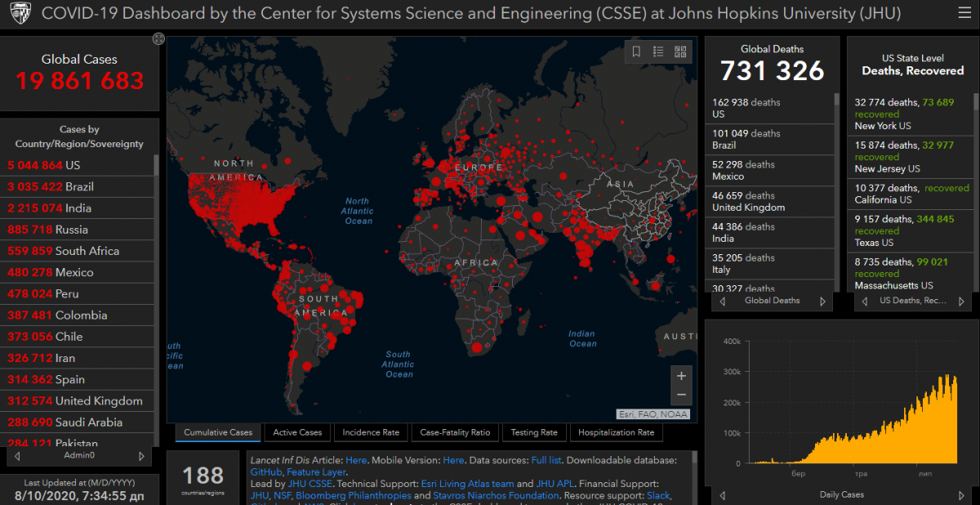
Task: Click '162 938 deaths US' entry
Action: click(769, 109)
